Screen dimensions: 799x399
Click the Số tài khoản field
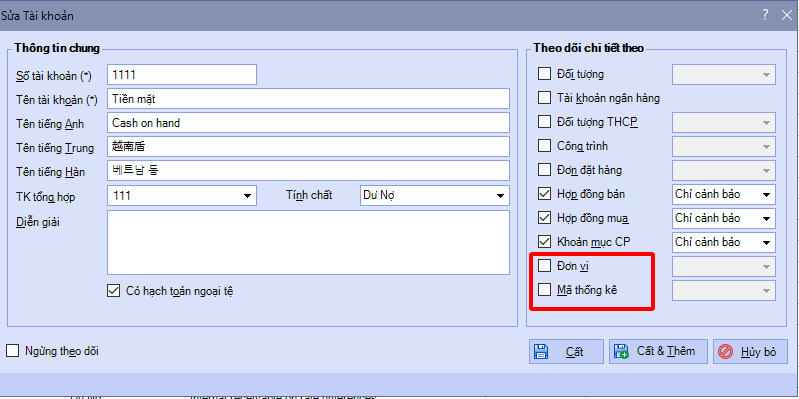click(182, 74)
